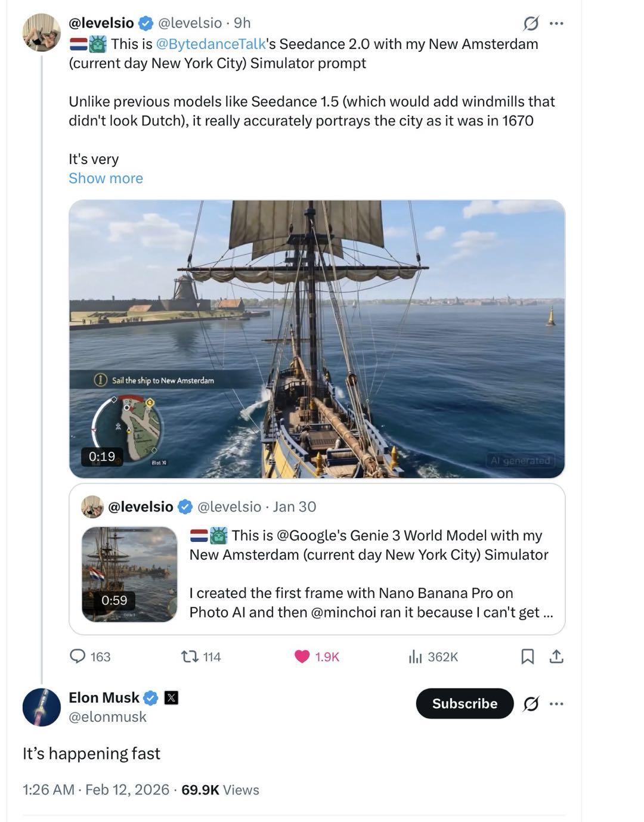The image size is (644, 822).
Task: Click the reply comment icon
Action: 78,656
